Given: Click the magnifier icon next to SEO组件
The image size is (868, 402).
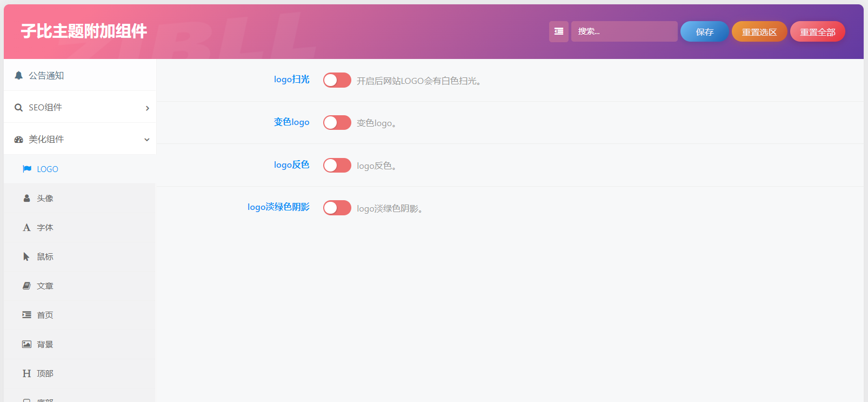Looking at the screenshot, I should pyautogui.click(x=19, y=108).
